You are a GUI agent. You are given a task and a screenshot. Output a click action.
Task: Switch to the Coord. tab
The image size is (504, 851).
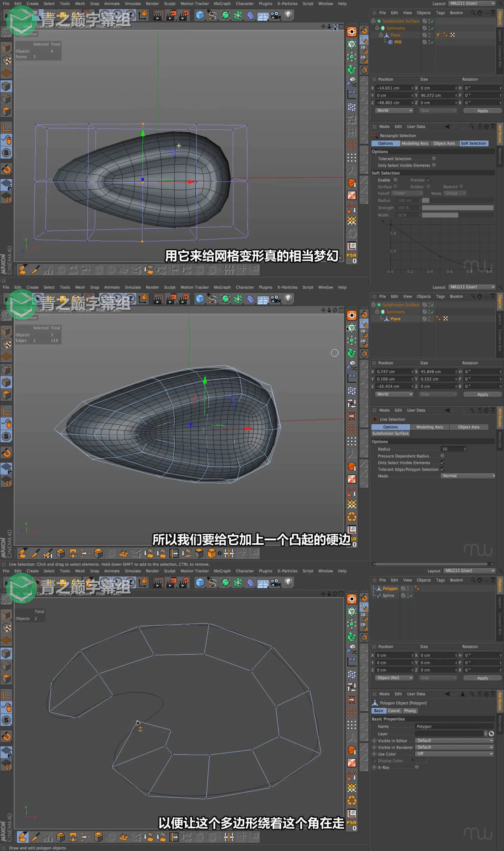pyautogui.click(x=394, y=711)
